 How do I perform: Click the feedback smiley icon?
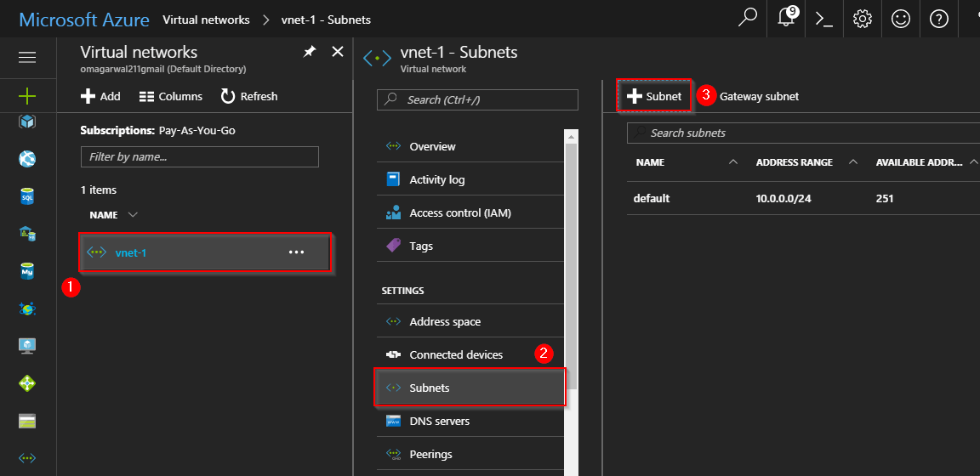pos(901,19)
